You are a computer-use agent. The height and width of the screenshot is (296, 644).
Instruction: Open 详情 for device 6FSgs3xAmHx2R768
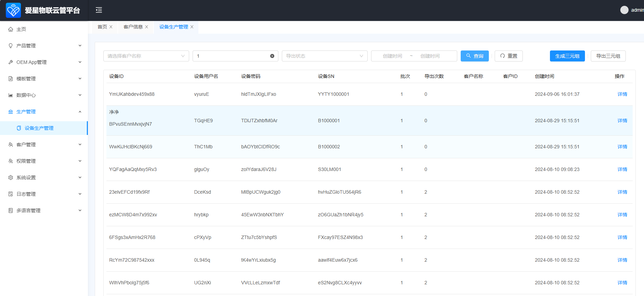622,237
